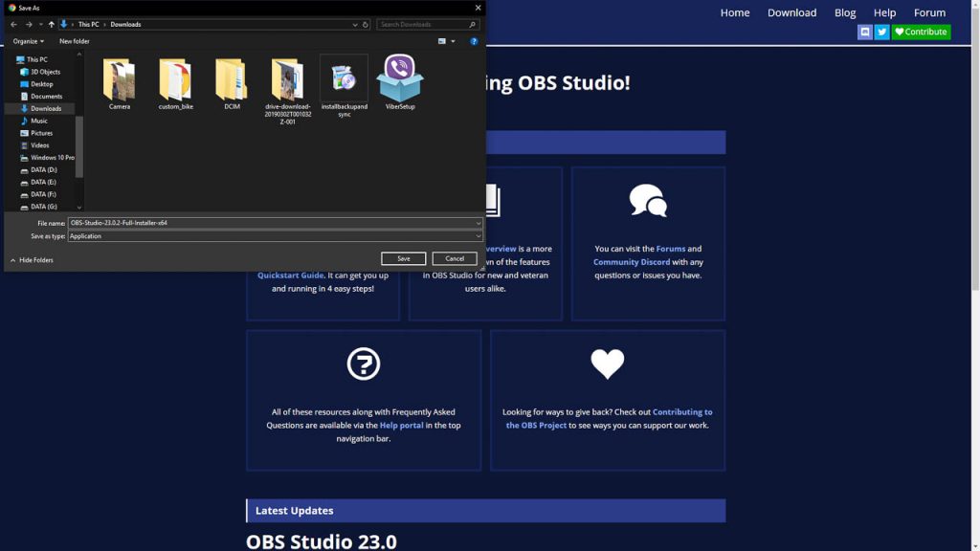This screenshot has width=980, height=551.
Task: Create a New folder
Action: click(75, 41)
